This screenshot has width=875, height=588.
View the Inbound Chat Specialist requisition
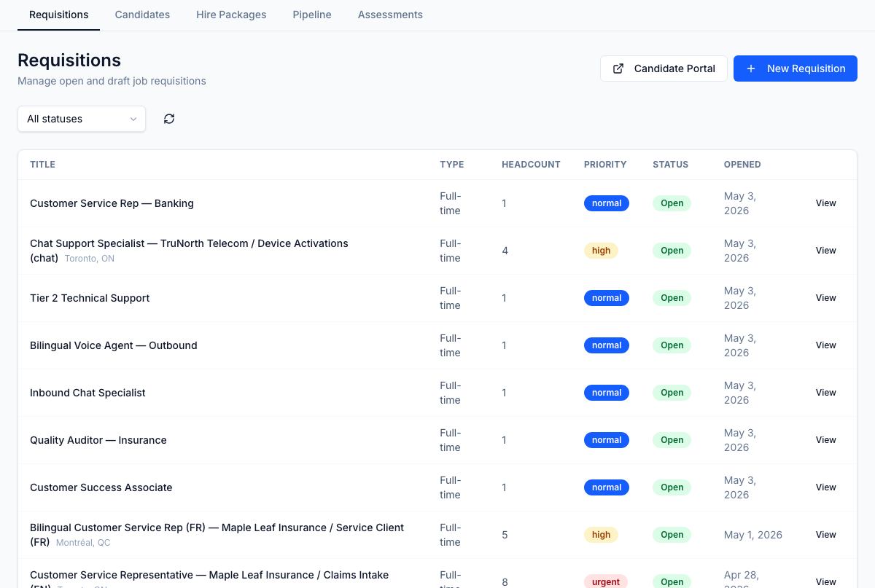point(825,393)
